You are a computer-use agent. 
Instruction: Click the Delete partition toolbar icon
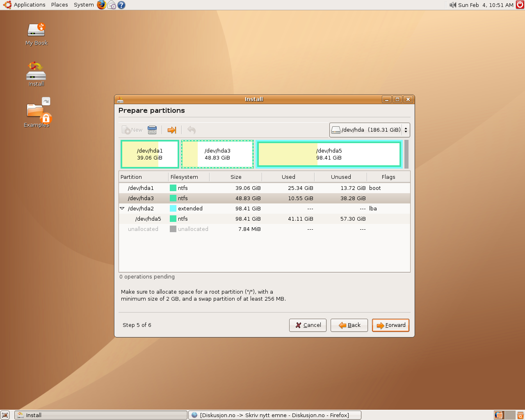coord(152,130)
